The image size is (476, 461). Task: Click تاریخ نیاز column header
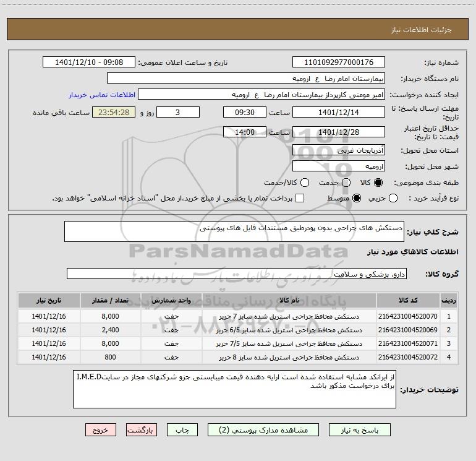(49, 300)
